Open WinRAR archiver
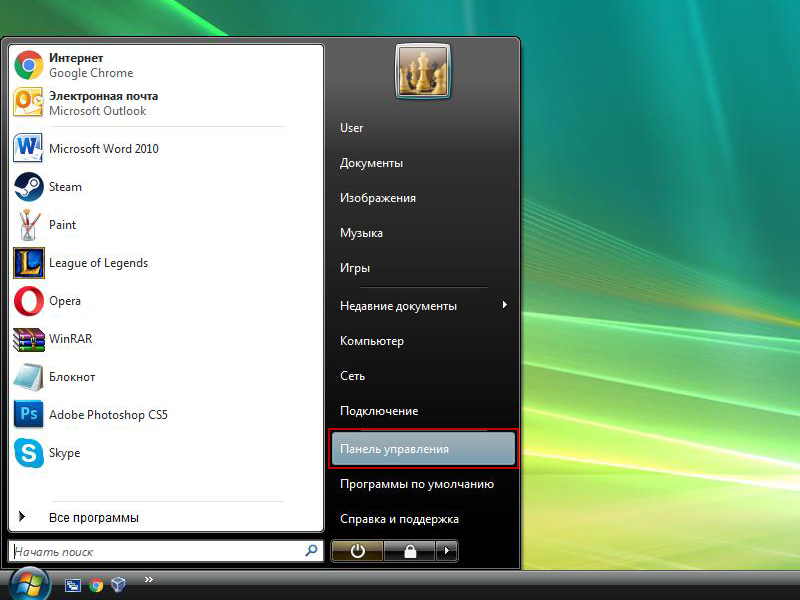Screen dimensions: 800x600 click(166, 339)
